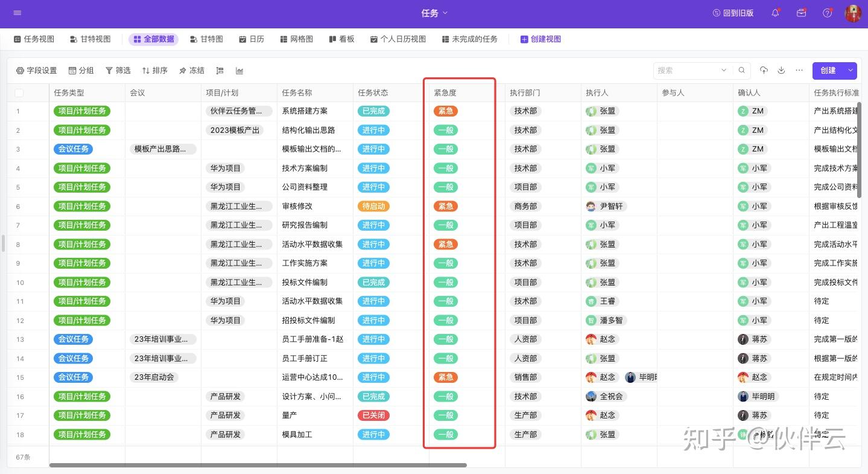
Task: Open 个人日历视图 tab
Action: pyautogui.click(x=398, y=39)
